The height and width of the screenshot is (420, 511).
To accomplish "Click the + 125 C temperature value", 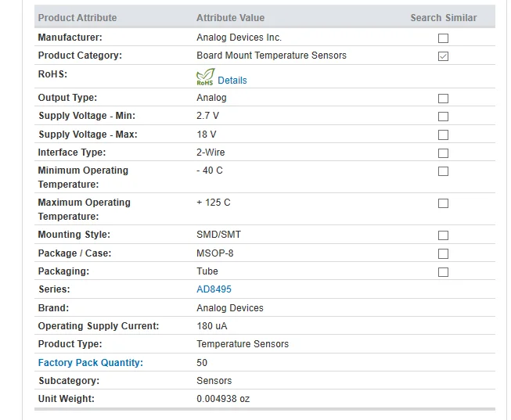I will [x=214, y=203].
